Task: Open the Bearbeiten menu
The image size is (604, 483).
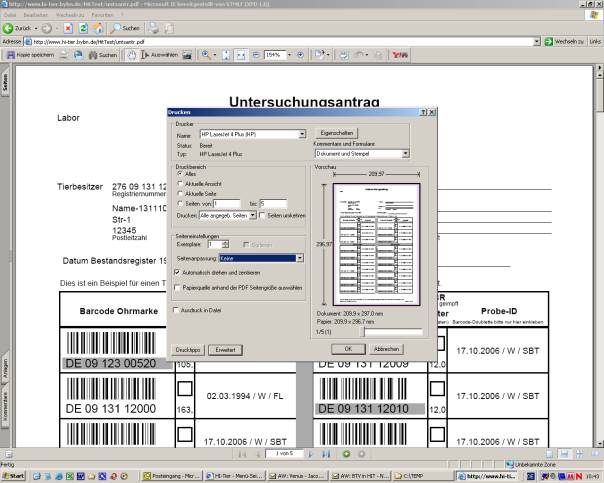Action: (36, 17)
